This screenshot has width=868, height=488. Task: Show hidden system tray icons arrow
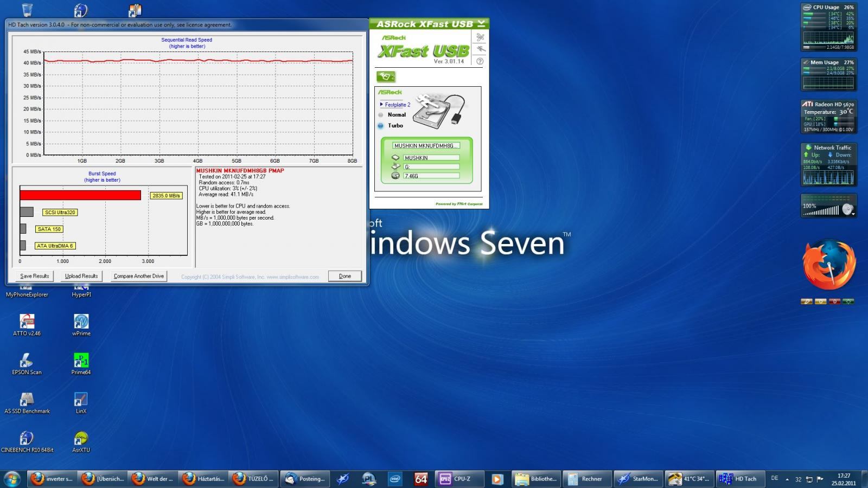[x=787, y=479]
